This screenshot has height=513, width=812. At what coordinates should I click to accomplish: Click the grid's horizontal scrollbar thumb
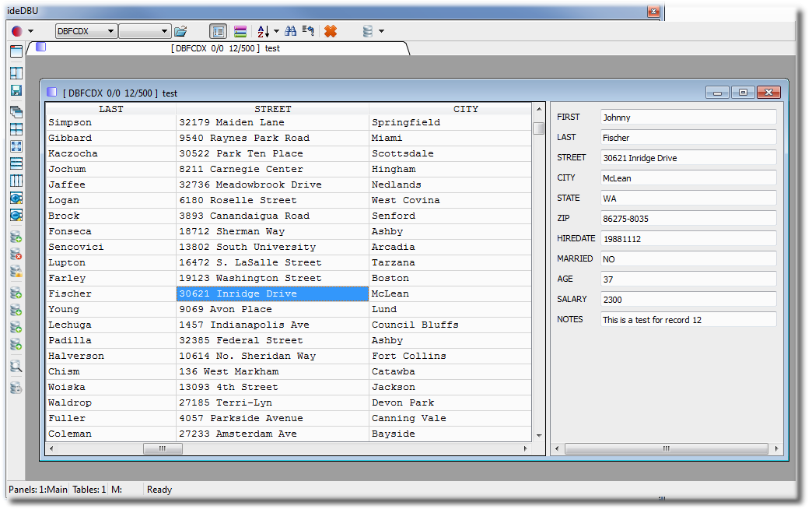point(162,449)
